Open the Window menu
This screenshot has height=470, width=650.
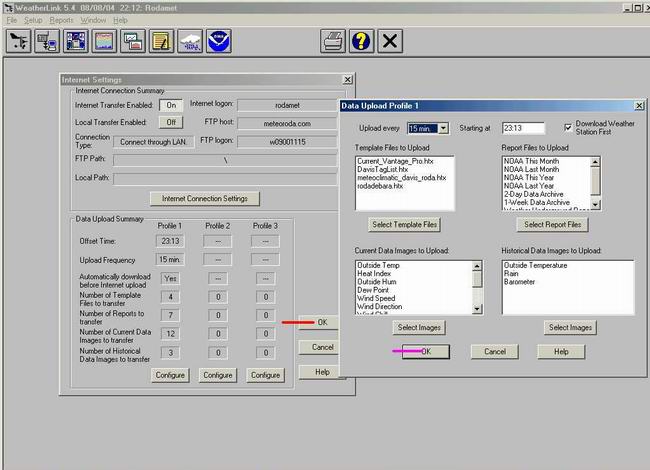[93, 20]
